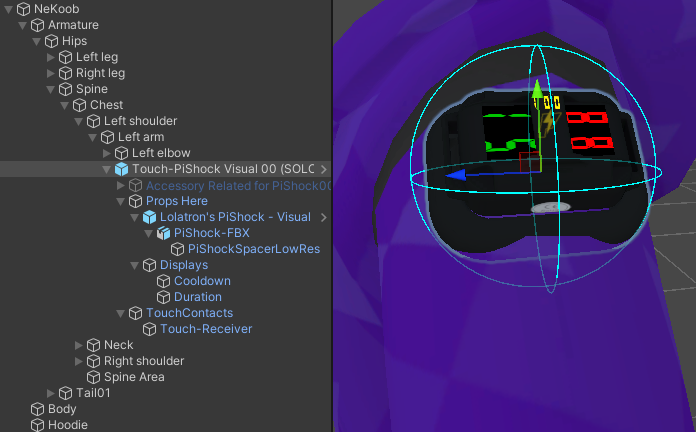Click the blue Z-axis gizmo arrow

pyautogui.click(x=456, y=175)
